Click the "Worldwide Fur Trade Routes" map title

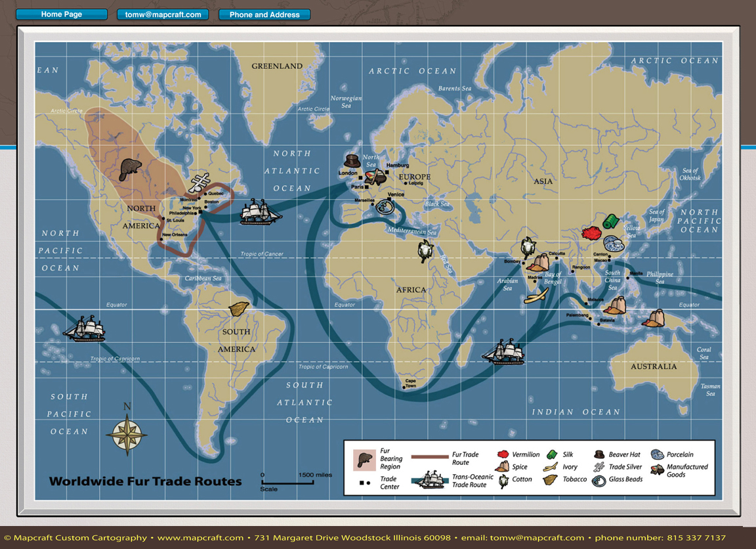(145, 481)
